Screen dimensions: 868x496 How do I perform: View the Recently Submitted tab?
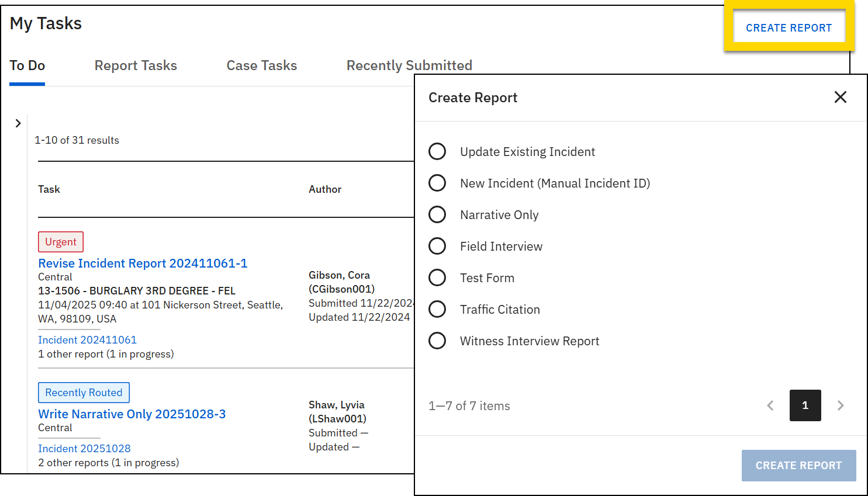coord(409,65)
